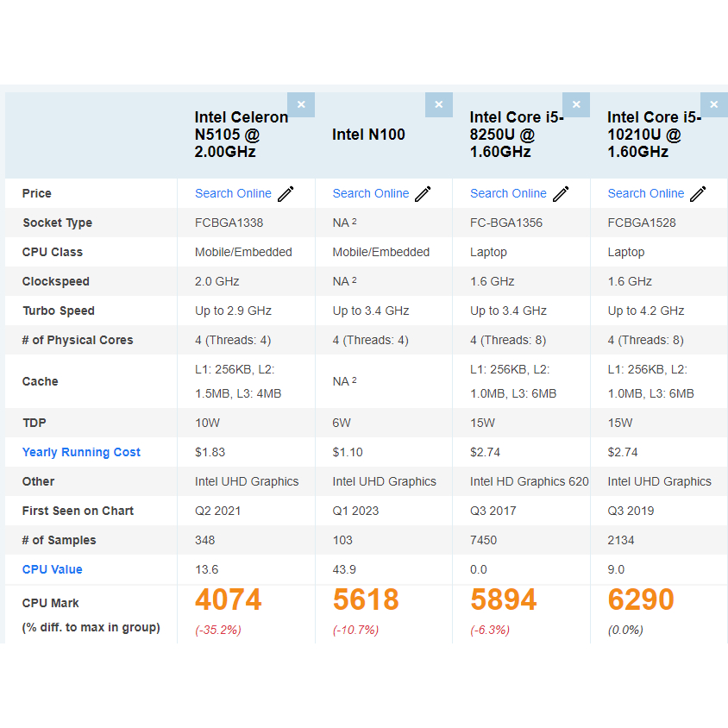Select the Intel Core i5-8250U header title

[517, 135]
